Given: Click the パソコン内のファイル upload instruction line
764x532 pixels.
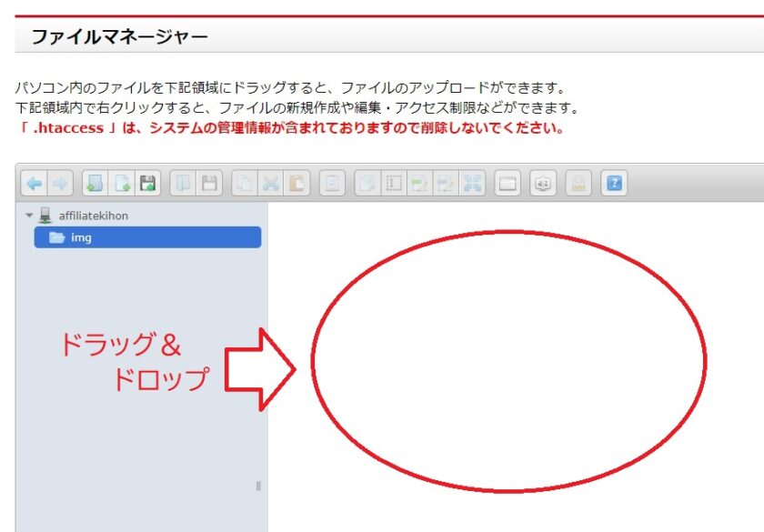Looking at the screenshot, I should click(x=290, y=87).
